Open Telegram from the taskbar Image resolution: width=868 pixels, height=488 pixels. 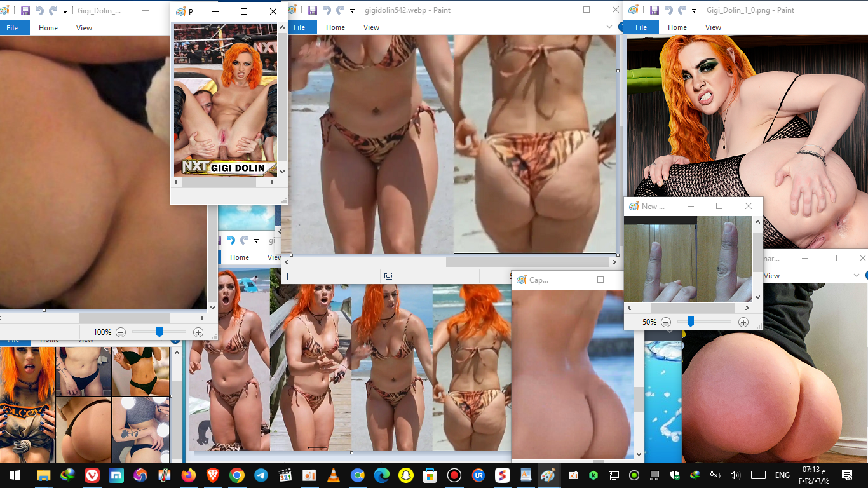coord(262,475)
